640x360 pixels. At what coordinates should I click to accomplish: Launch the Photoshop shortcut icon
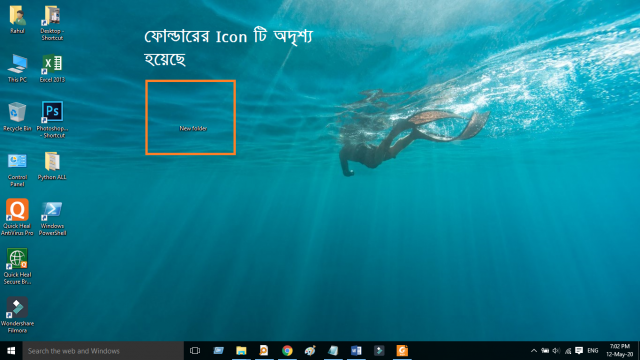[52, 112]
